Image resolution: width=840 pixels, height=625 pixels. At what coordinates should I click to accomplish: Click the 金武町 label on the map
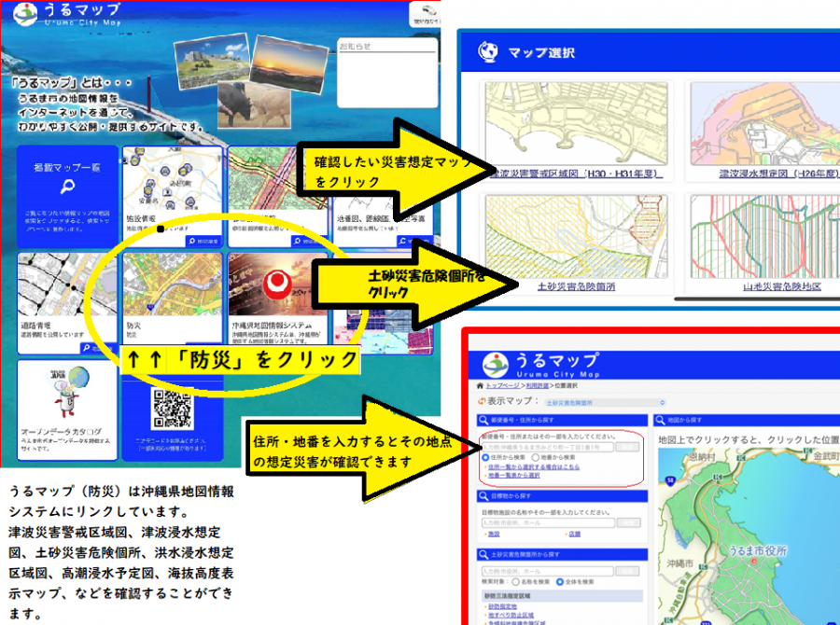[x=826, y=456]
